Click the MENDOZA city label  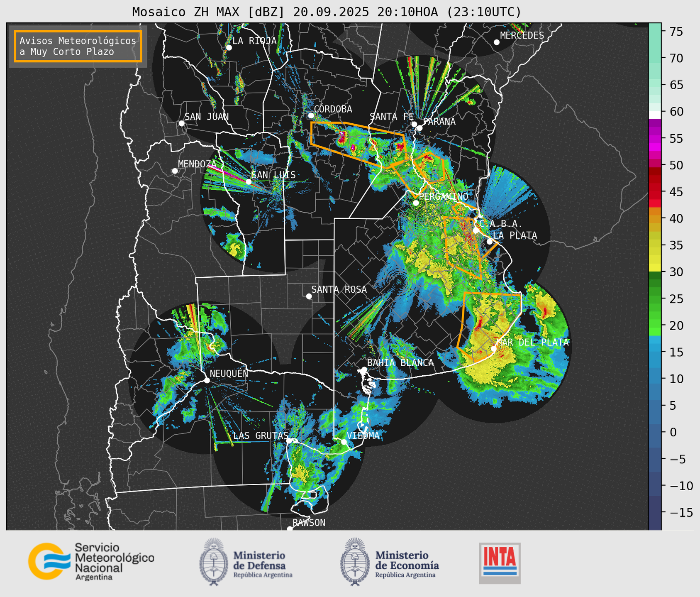point(197,164)
